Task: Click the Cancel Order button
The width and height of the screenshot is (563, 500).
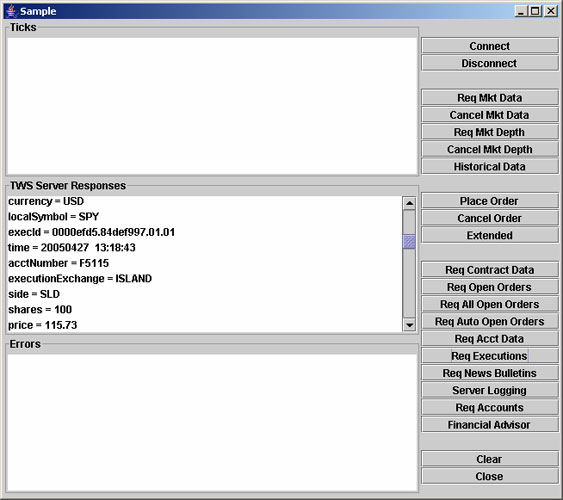Action: tap(490, 218)
